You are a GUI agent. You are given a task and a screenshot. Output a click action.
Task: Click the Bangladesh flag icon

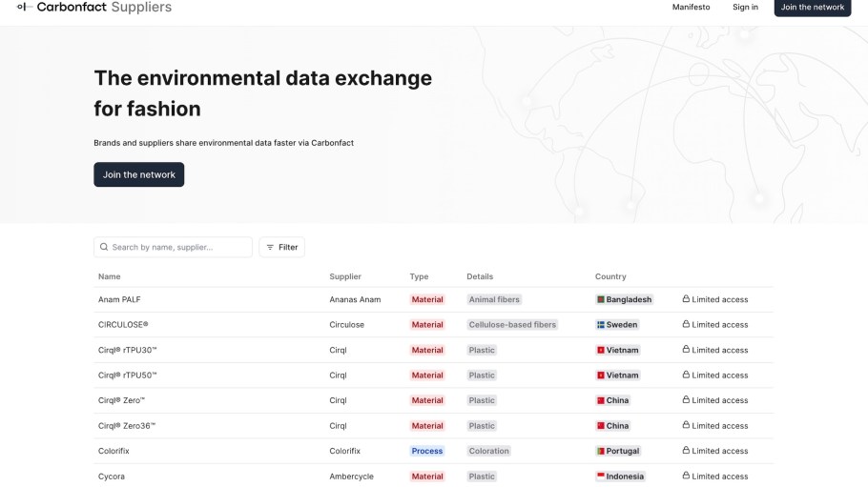coord(601,299)
